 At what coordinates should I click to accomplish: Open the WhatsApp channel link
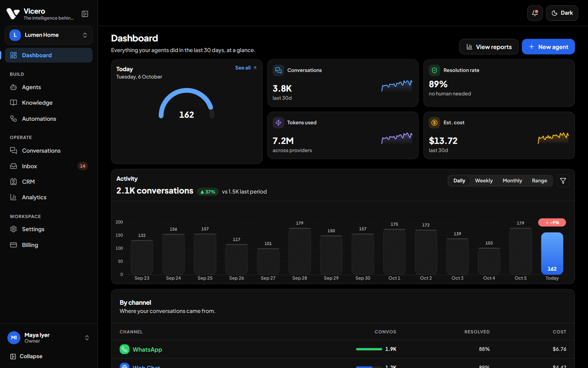147,349
